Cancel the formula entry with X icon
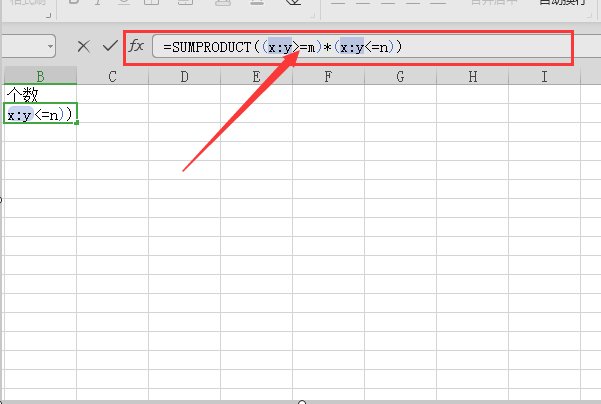The height and width of the screenshot is (404, 601). coord(84,46)
